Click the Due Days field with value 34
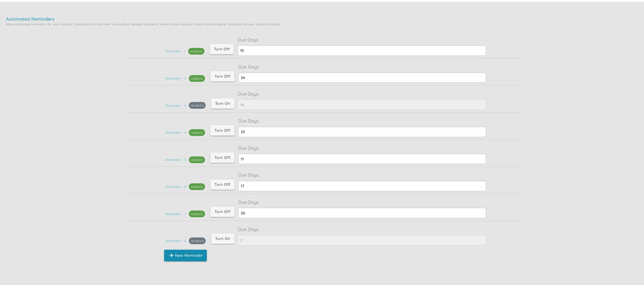644x285 pixels. pyautogui.click(x=362, y=78)
